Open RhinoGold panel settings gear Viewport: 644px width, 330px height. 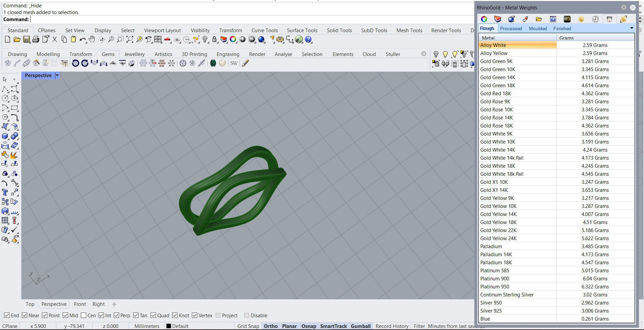(x=624, y=7)
